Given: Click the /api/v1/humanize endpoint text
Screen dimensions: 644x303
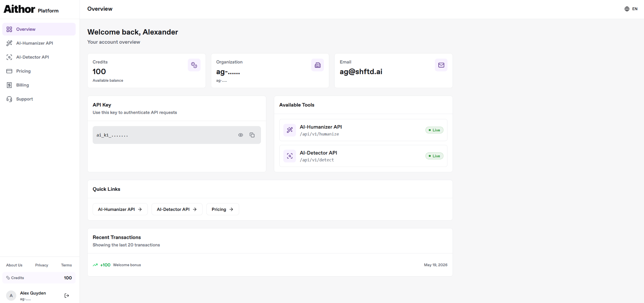Looking at the screenshot, I should click(x=319, y=134).
